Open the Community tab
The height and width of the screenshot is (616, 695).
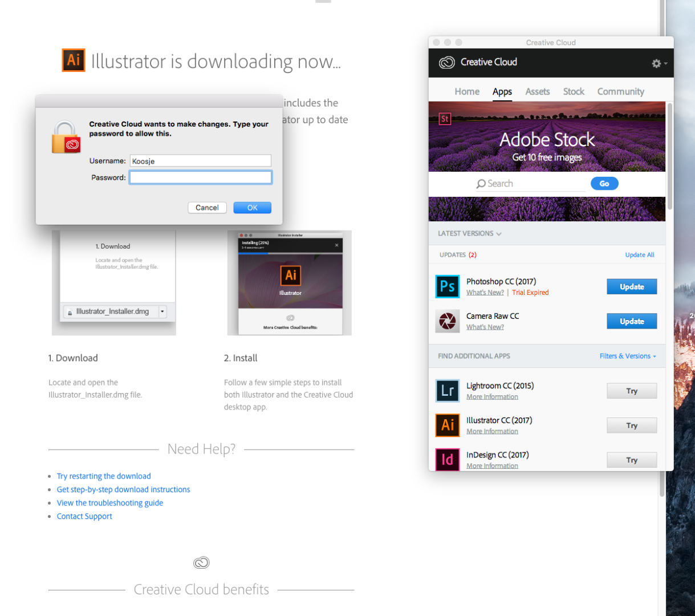621,91
